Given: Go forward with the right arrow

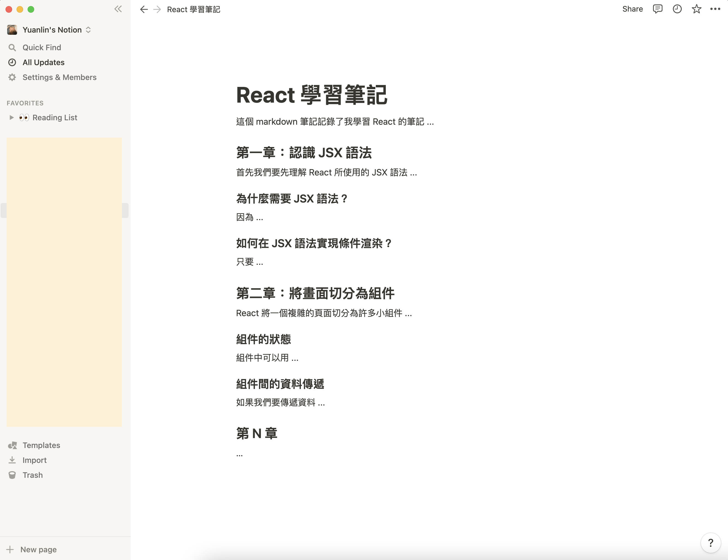Looking at the screenshot, I should click(x=157, y=9).
